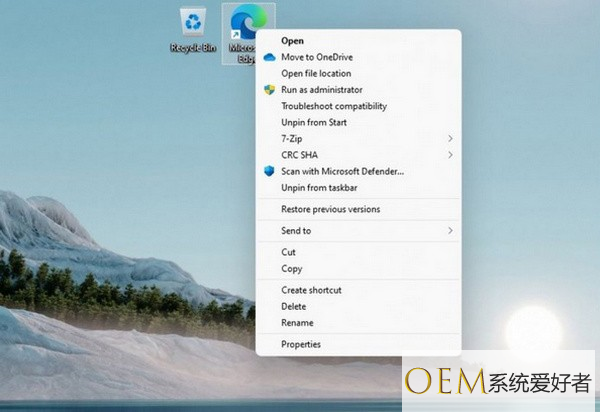Choose Open from the context menu

(292, 41)
